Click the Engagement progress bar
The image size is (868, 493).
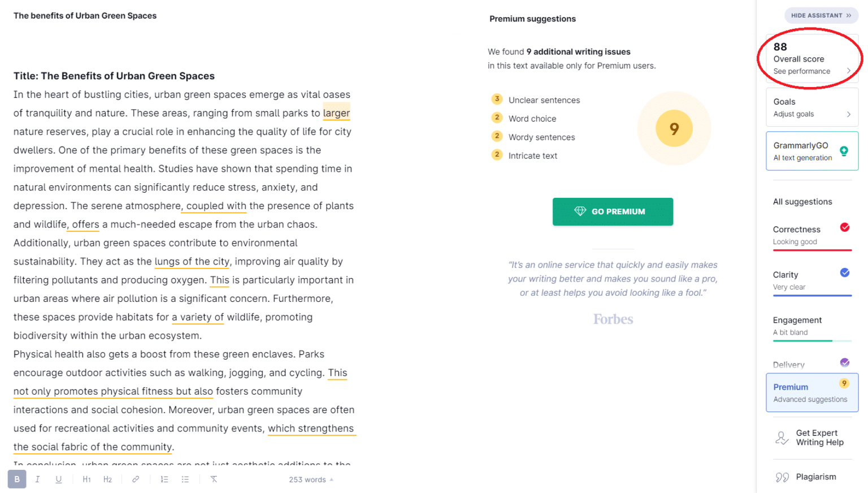tap(812, 341)
